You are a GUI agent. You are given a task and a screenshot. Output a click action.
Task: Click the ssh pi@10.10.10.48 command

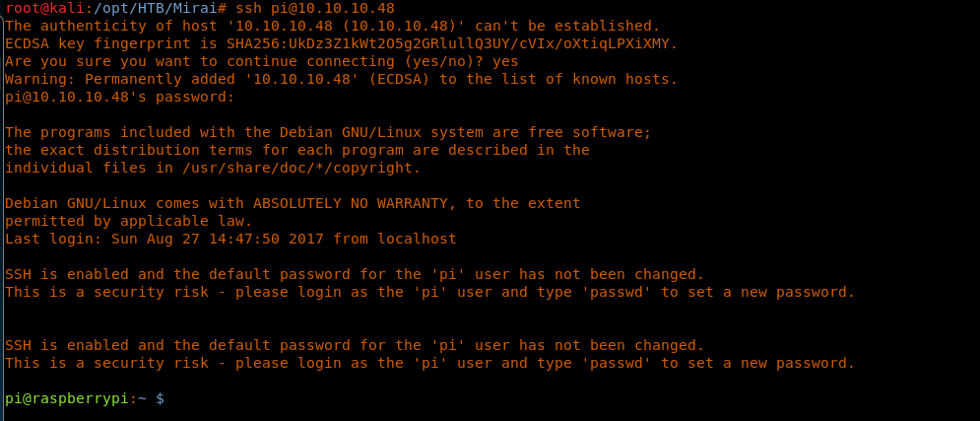point(315,8)
